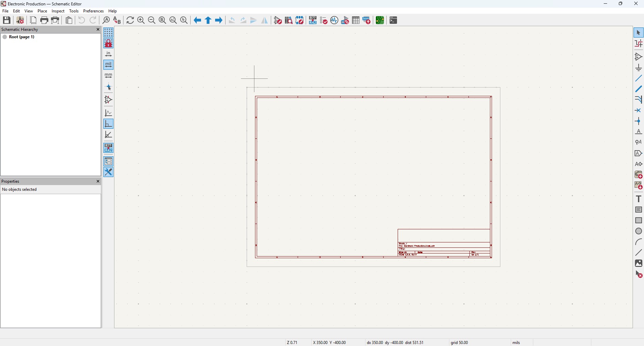Toggle hidden pins display
Viewport: 644px width, 346px height.
(109, 100)
